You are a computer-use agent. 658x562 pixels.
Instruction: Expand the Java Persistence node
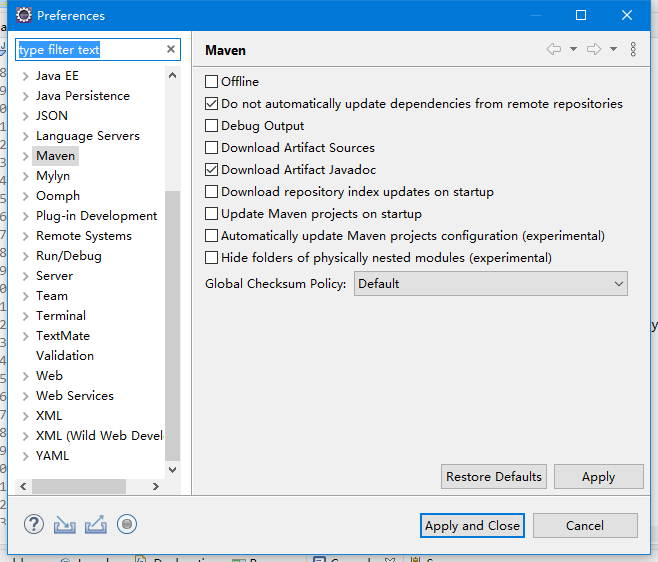(x=26, y=96)
